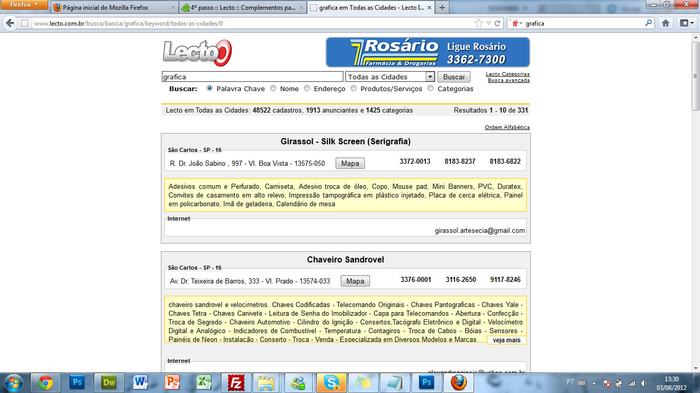This screenshot has height=393, width=700.
Task: Click the Buscar button
Action: 454,77
